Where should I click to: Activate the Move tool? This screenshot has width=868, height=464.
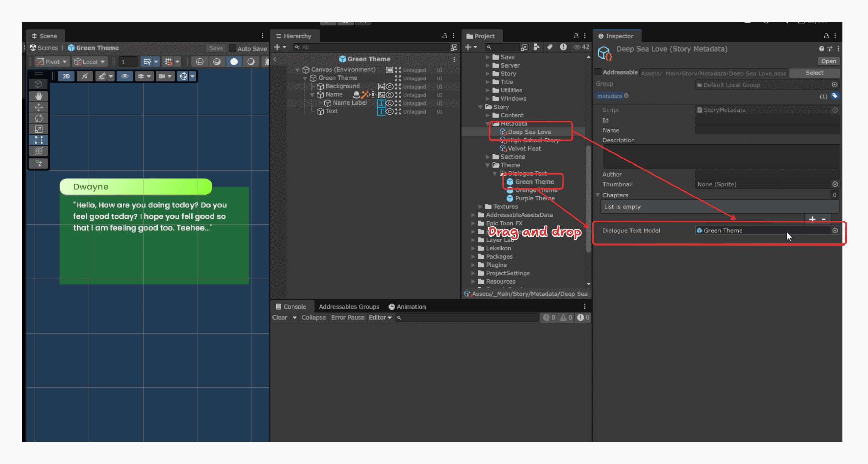click(x=38, y=107)
